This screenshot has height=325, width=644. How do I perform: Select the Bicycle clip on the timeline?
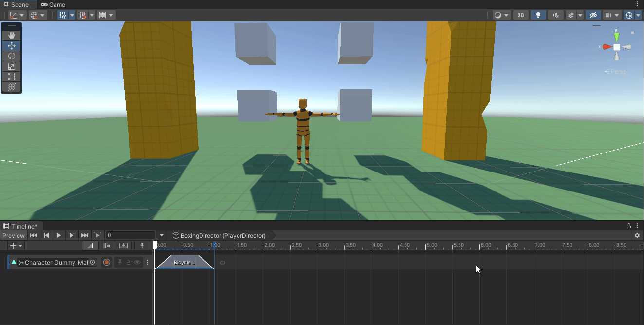pyautogui.click(x=184, y=262)
